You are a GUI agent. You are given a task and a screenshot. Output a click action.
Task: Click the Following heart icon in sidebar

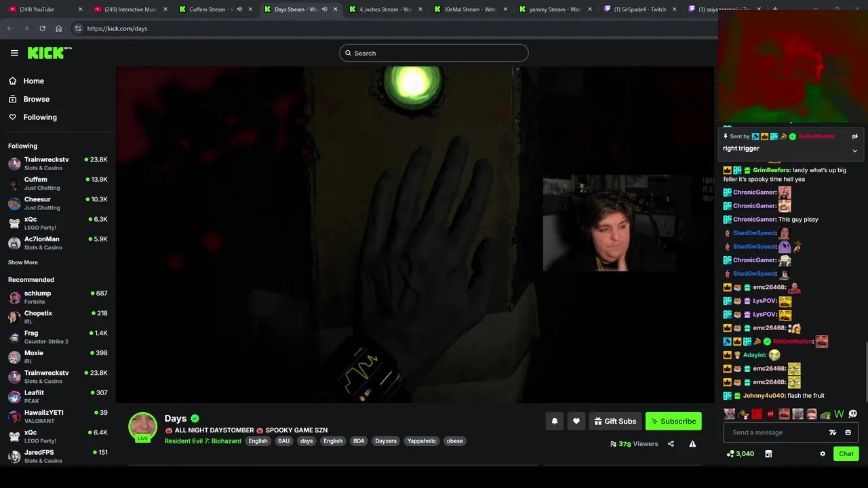[12, 117]
